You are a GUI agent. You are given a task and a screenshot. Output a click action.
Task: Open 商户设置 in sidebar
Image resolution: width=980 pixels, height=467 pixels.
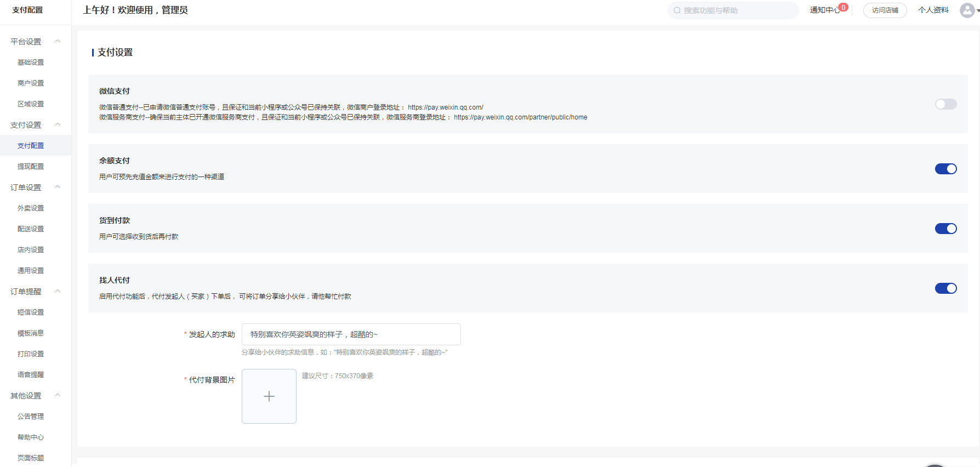tap(31, 83)
